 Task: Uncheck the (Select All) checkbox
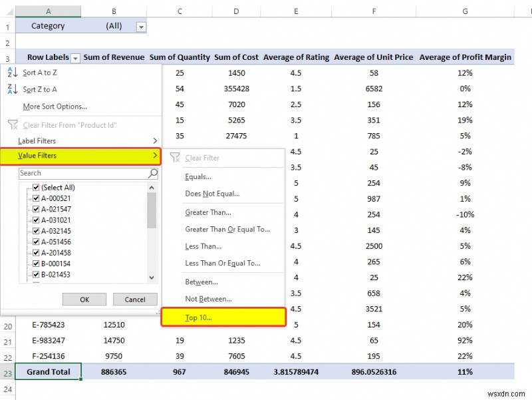coord(35,187)
